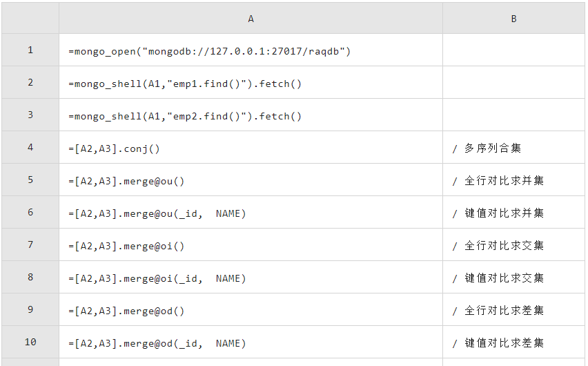Click comment cell 全行对比求并集
The height and width of the screenshot is (366, 588).
point(513,180)
